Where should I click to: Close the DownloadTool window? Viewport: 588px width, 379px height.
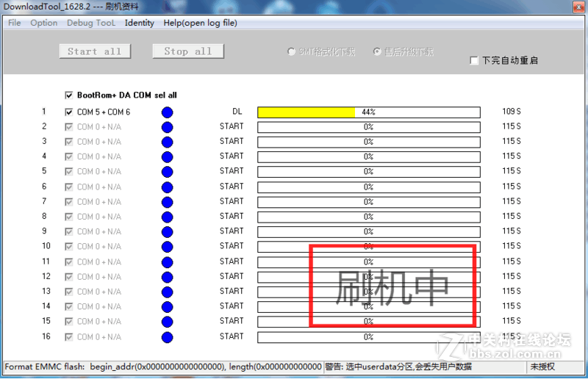coord(578,7)
